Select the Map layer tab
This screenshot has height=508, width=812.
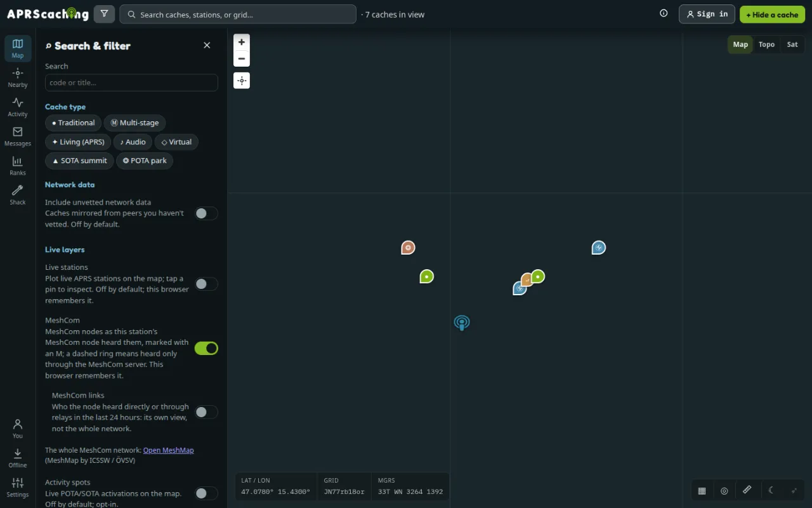coord(740,44)
